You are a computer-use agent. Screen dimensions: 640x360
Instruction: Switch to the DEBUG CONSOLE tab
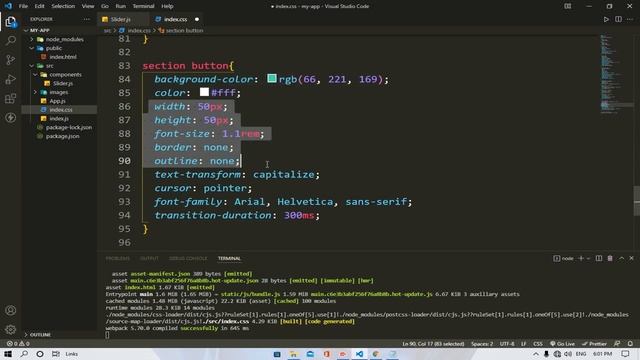pos(188,258)
